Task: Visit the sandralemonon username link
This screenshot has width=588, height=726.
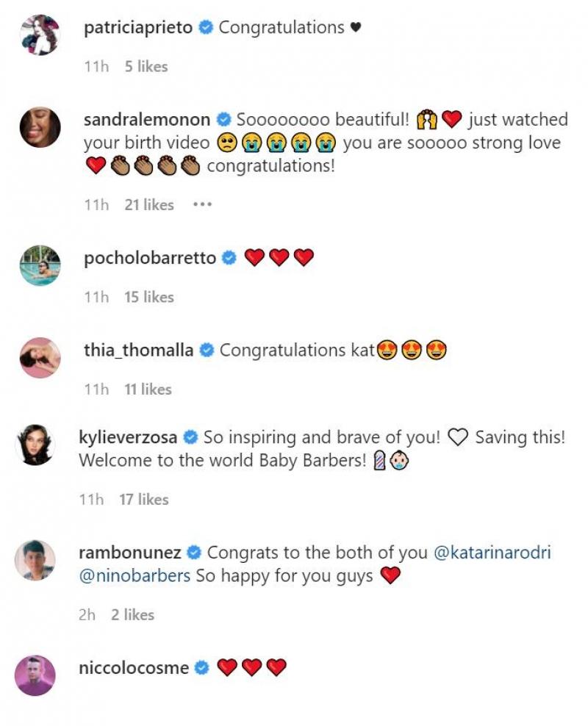Action: pyautogui.click(x=147, y=120)
